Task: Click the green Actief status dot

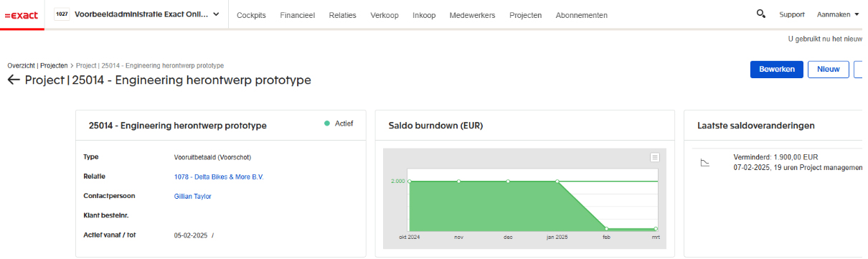Action: coord(327,123)
